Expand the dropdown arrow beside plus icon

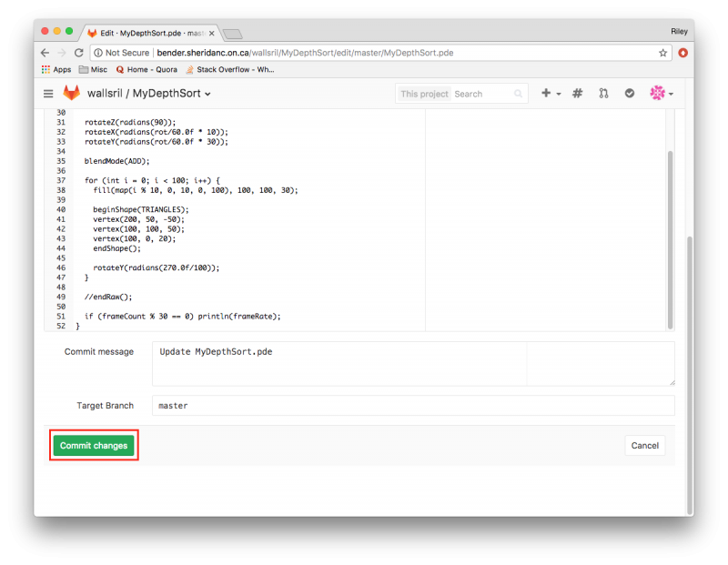pos(559,94)
